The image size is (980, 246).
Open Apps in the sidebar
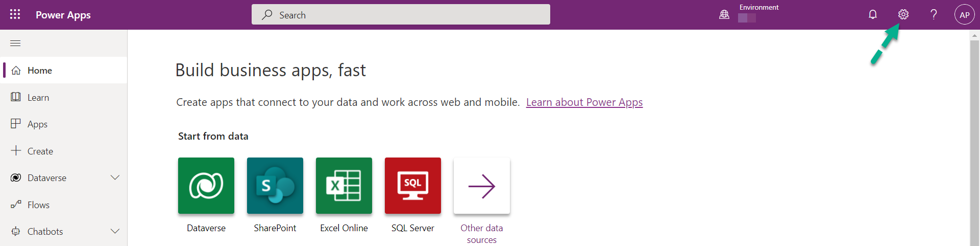click(64, 124)
